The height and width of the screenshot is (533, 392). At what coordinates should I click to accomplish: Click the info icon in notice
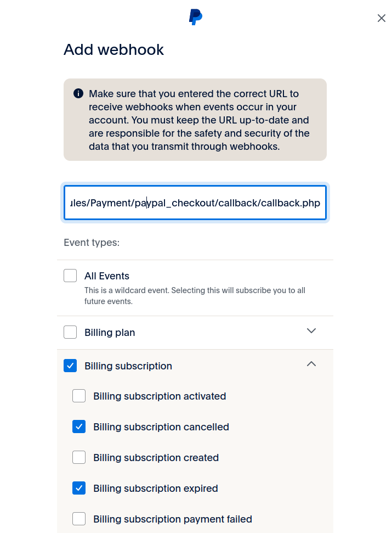(78, 93)
